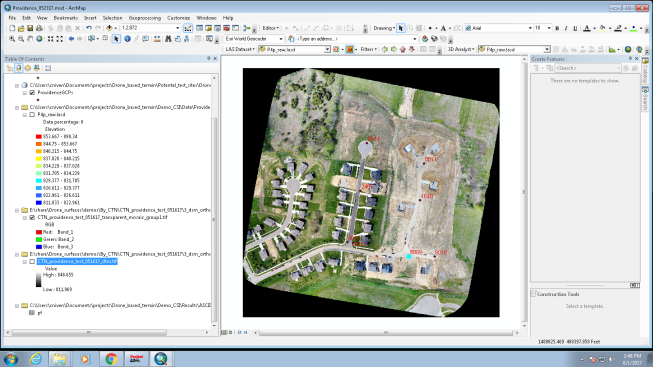Click the Create Features search field
The height and width of the screenshot is (367, 653).
tap(588, 68)
